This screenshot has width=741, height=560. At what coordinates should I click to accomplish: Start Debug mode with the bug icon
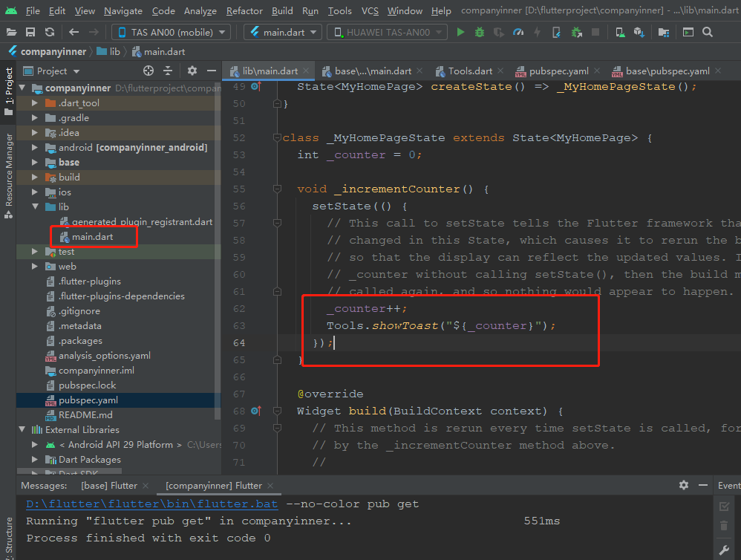pyautogui.click(x=480, y=32)
